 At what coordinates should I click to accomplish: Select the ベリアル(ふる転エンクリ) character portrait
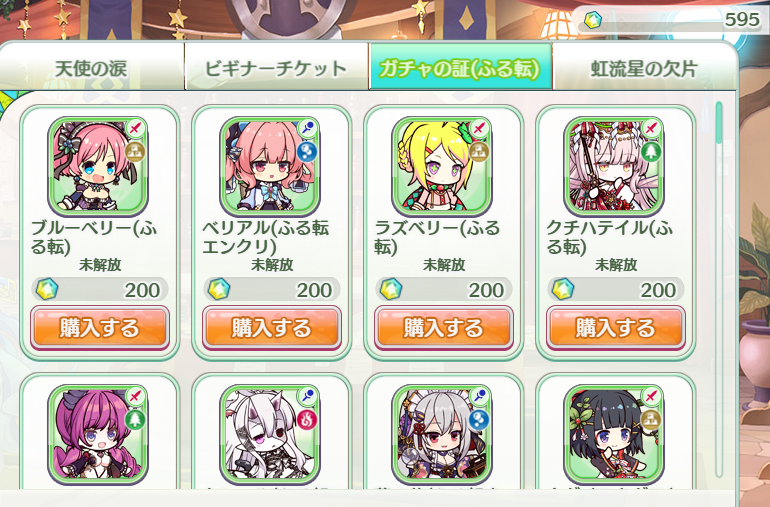point(270,166)
